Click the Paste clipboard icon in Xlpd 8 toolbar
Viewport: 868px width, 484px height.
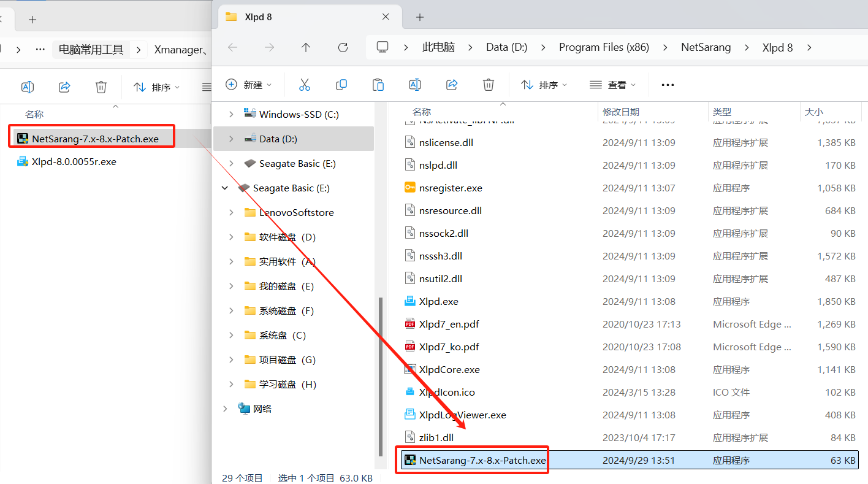point(378,85)
